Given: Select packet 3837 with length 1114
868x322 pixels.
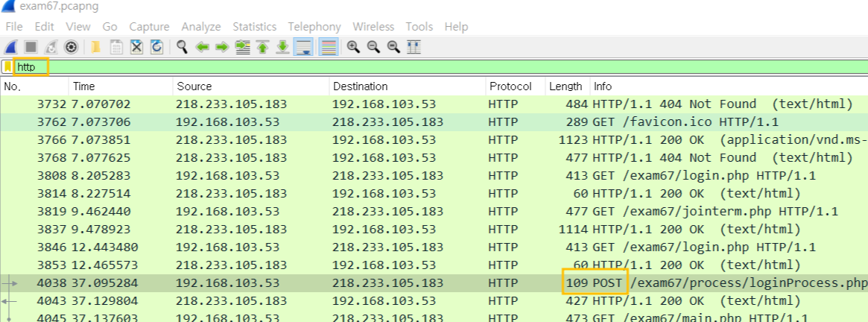Looking at the screenshot, I should (434, 229).
